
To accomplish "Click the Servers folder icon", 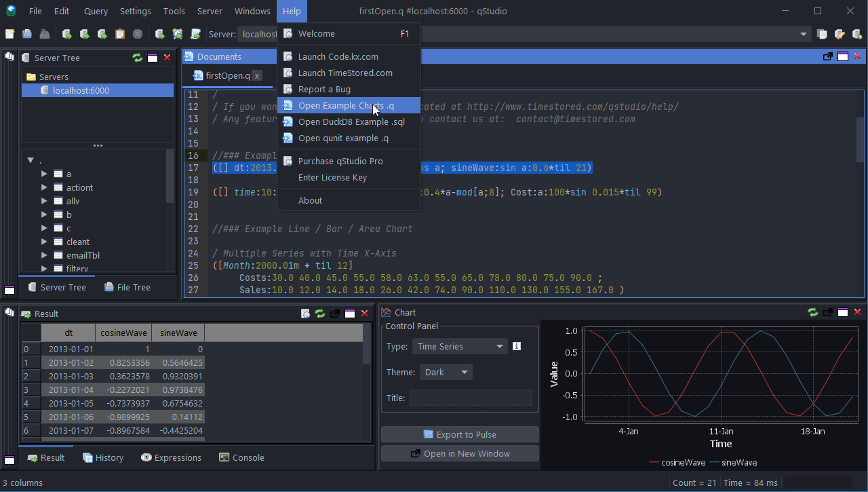I will click(31, 77).
